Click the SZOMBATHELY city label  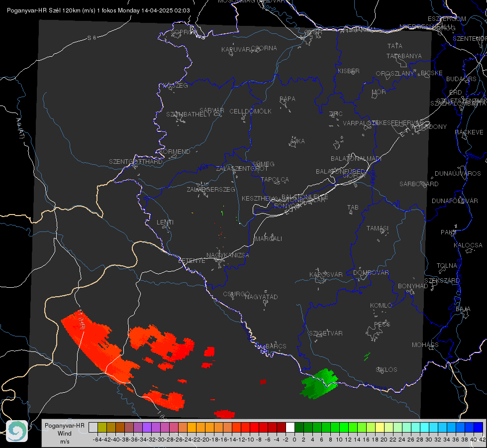(x=189, y=114)
